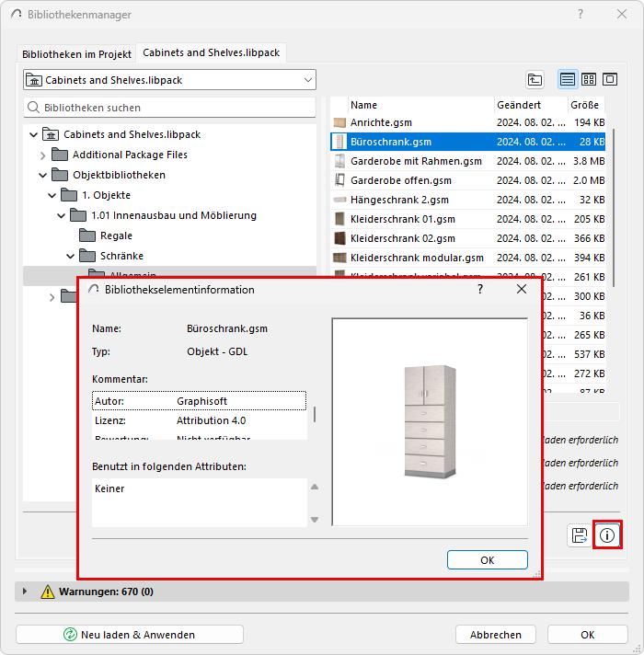Screen dimensions: 644x655
Task: Select Garderobe offen.gsm file name
Action: [x=401, y=180]
